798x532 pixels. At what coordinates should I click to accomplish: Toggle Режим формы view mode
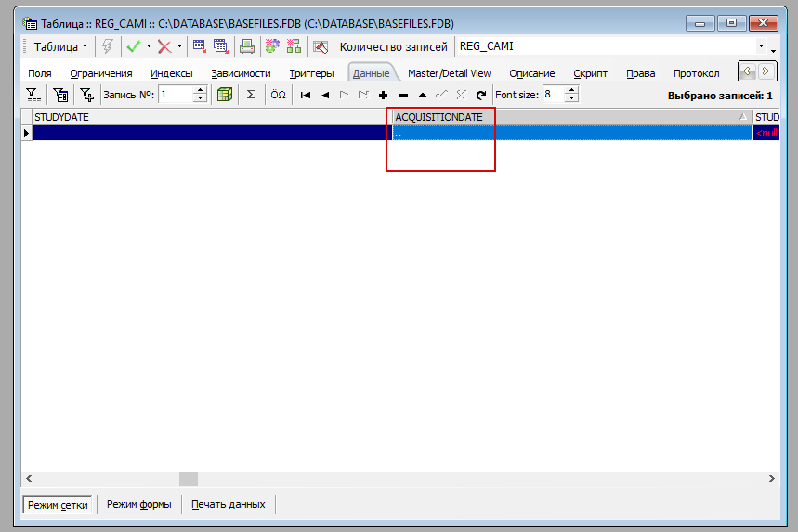tap(138, 504)
